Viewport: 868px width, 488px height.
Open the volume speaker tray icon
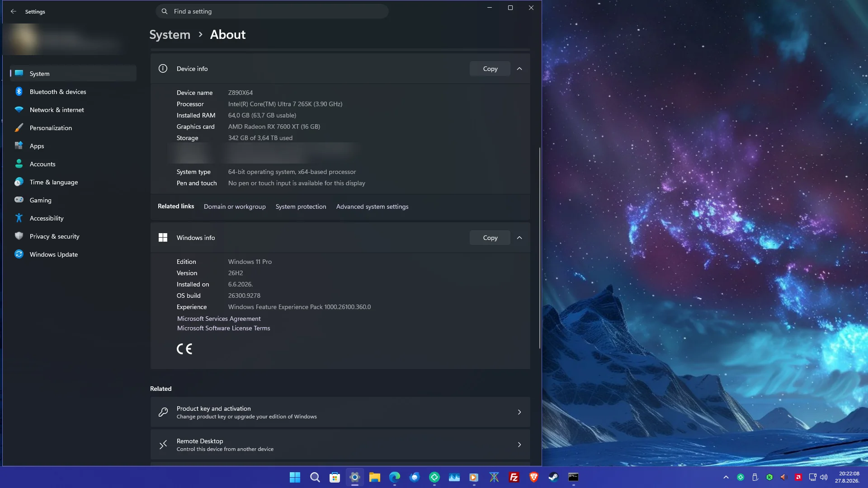[824, 477]
